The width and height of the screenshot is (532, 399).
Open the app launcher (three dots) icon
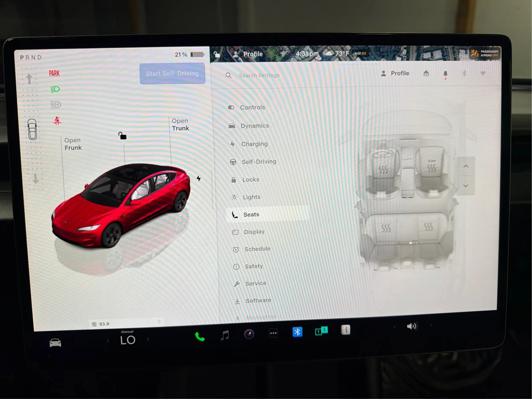[273, 333]
